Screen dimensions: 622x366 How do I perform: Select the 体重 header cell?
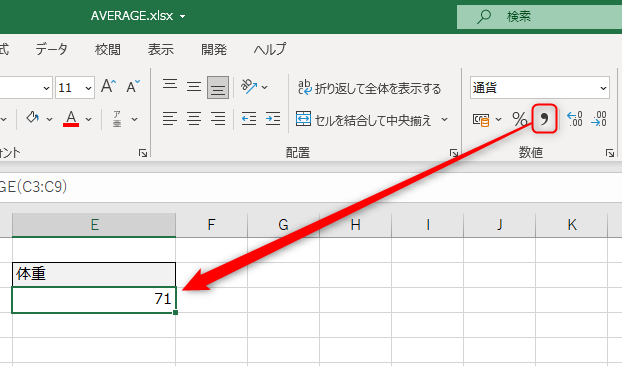click(94, 274)
